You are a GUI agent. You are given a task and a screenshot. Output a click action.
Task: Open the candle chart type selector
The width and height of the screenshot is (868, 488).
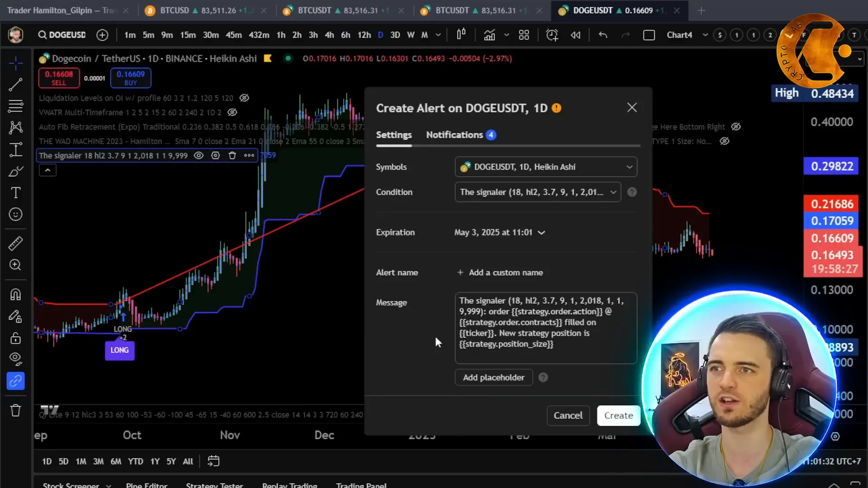[x=461, y=35]
